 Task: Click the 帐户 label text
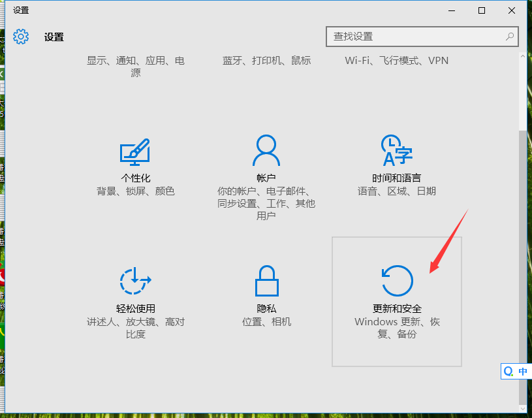pos(266,178)
